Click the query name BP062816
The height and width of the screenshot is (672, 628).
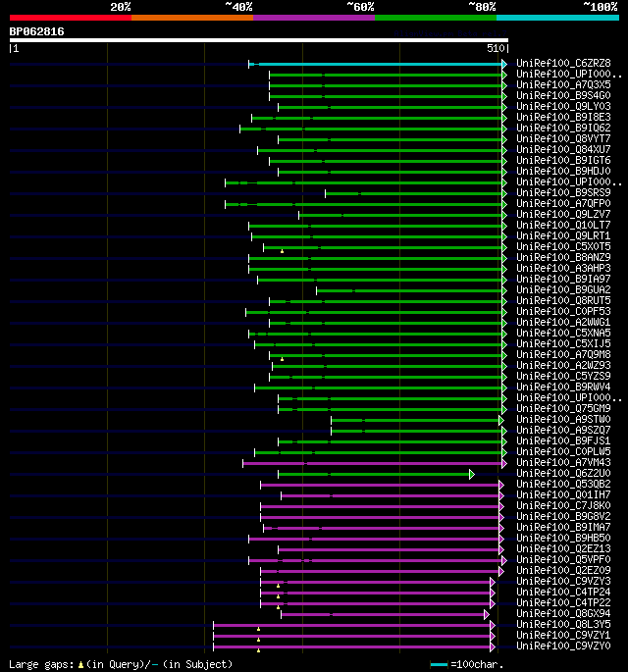(37, 31)
